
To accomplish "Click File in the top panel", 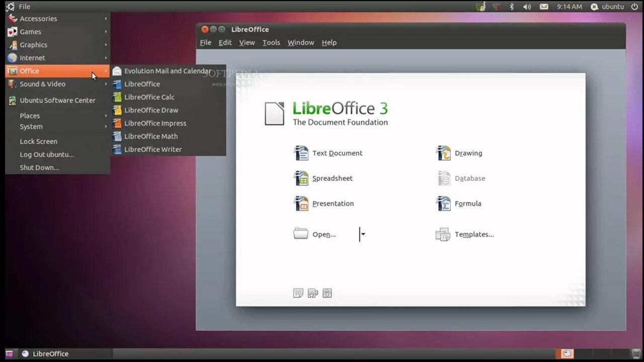I will coord(24,7).
